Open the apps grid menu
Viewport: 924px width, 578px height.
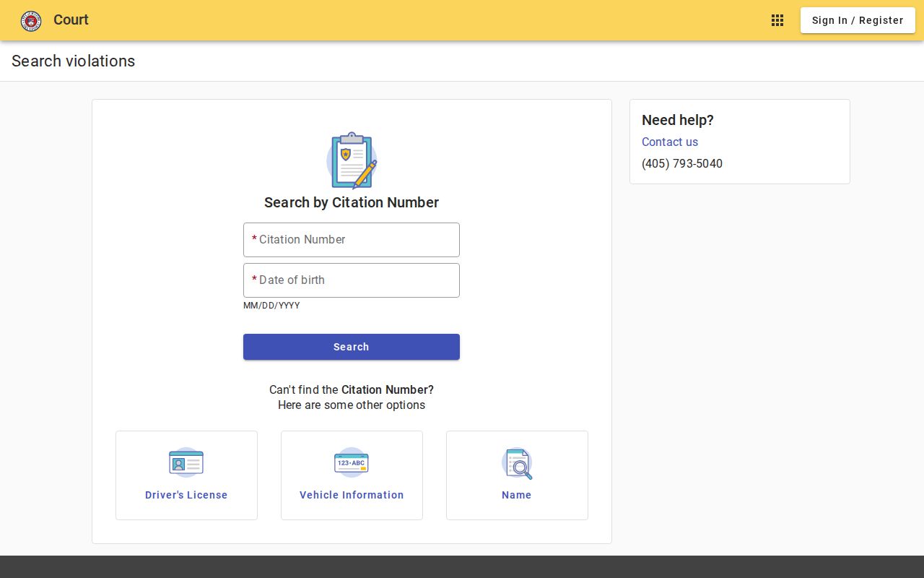coord(777,20)
